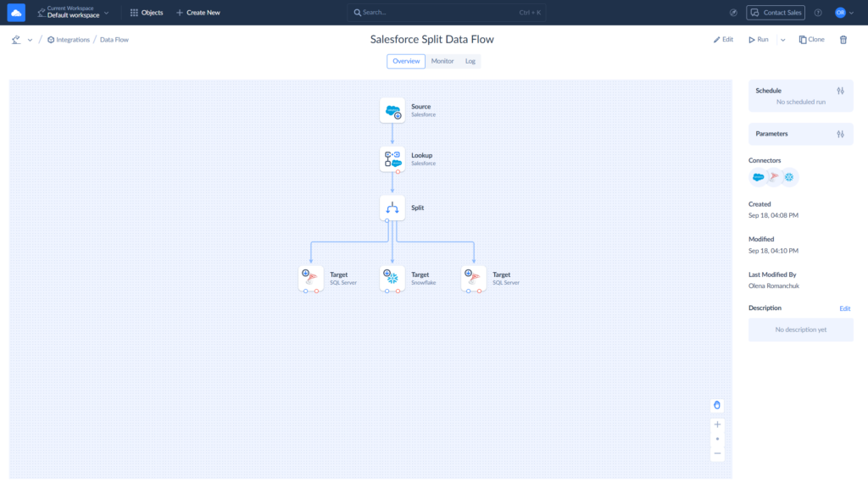Click the No description yet box
This screenshot has width=868, height=488.
click(x=800, y=330)
